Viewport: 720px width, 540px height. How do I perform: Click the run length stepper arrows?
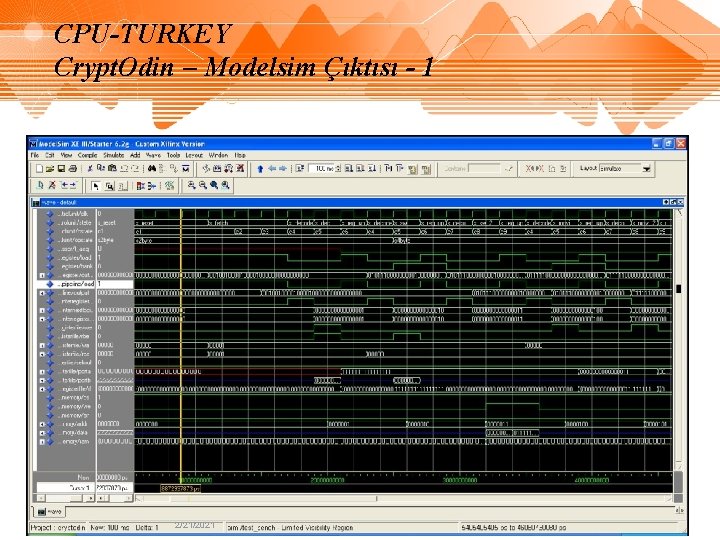tap(338, 169)
